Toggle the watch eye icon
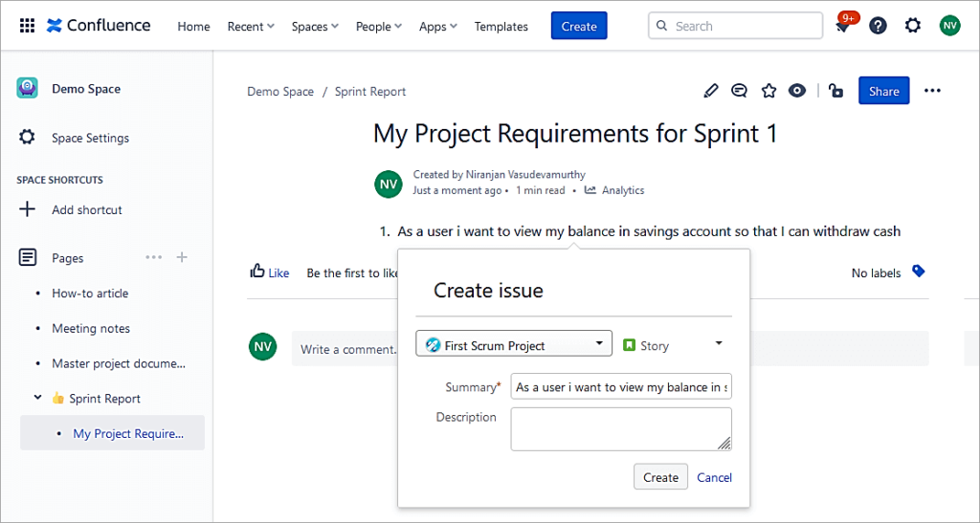The image size is (980, 523). [x=797, y=91]
